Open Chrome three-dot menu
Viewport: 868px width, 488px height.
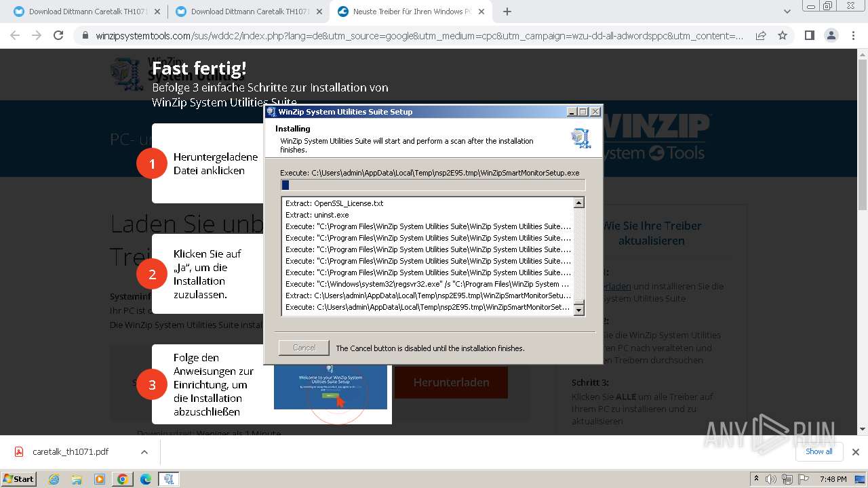[853, 36]
